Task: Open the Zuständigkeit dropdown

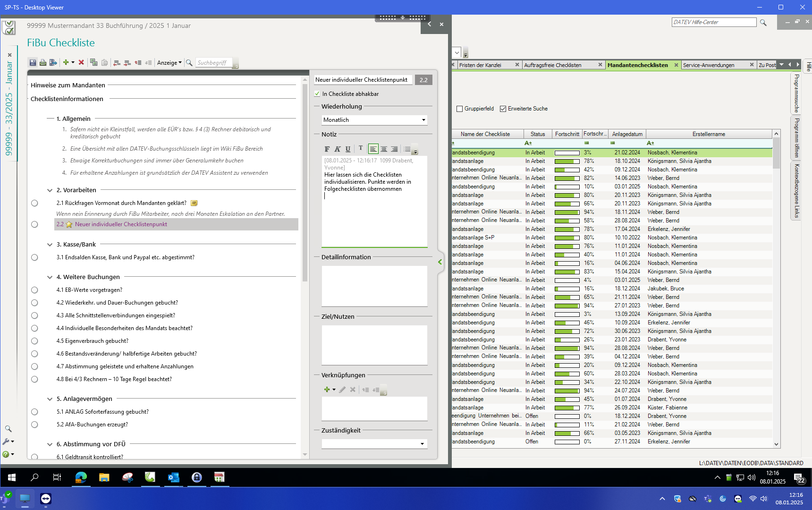Action: (x=422, y=444)
